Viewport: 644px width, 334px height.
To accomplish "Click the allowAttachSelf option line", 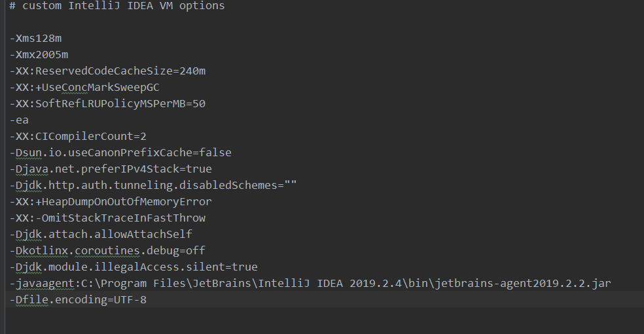I will tap(101, 234).
